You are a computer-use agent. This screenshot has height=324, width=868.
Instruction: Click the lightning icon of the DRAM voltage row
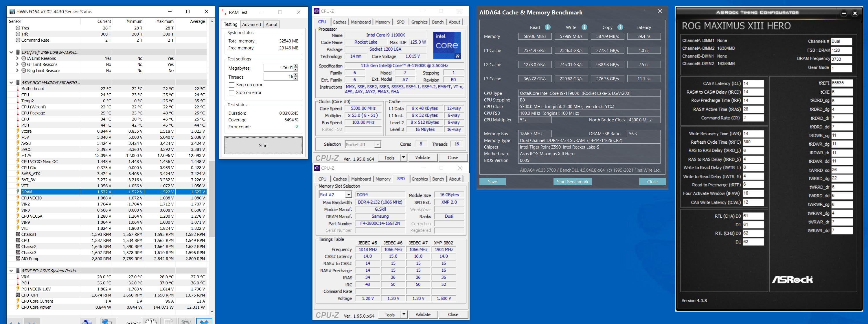coord(18,192)
